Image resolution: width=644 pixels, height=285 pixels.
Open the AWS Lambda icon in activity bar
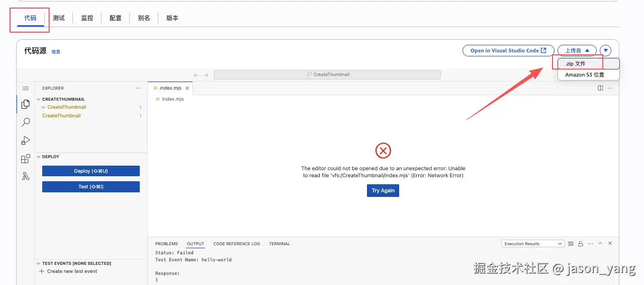coord(26,176)
